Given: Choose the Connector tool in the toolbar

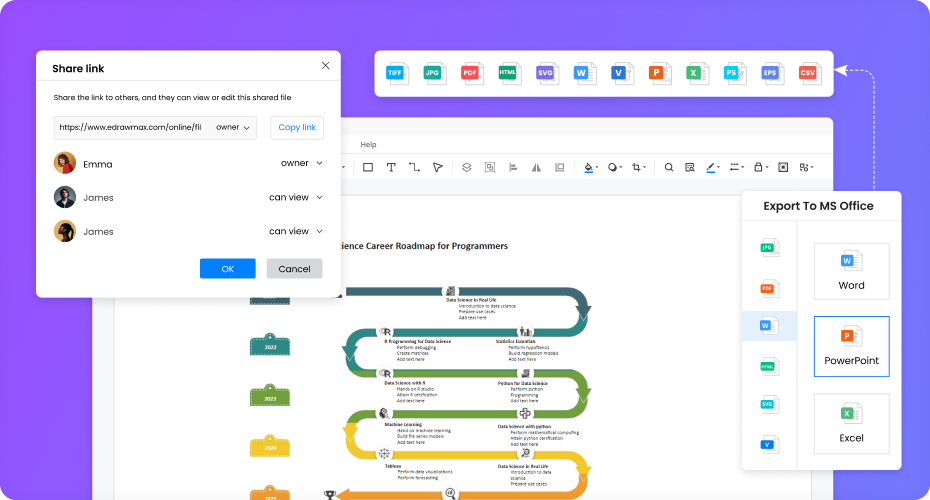Looking at the screenshot, I should point(414,167).
